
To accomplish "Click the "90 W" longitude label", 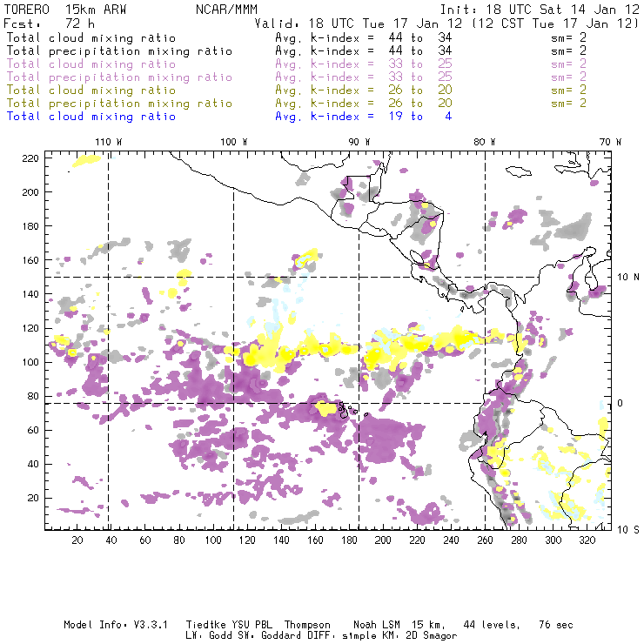I will 359,142.
